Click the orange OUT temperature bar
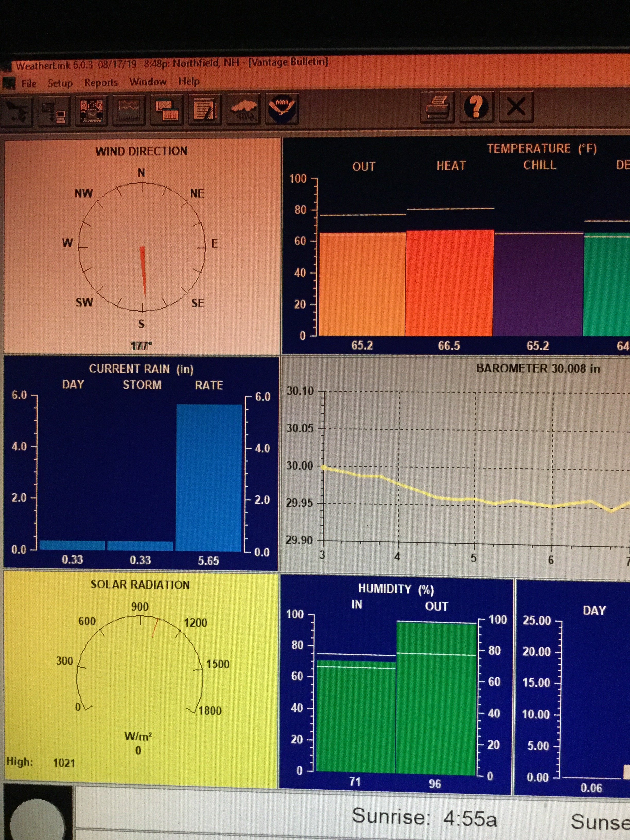 (x=362, y=284)
